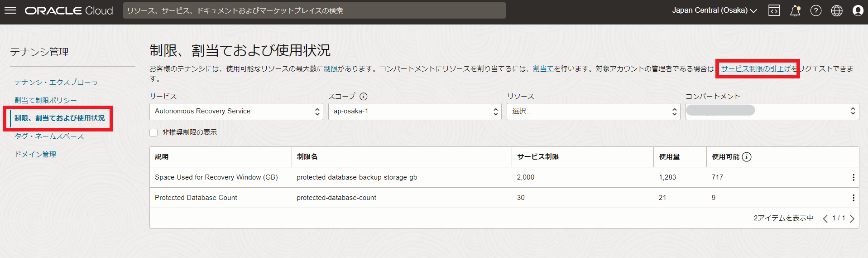Select テナンシ・エクスプローラ in the sidebar
The image size is (868, 258).
tap(56, 82)
